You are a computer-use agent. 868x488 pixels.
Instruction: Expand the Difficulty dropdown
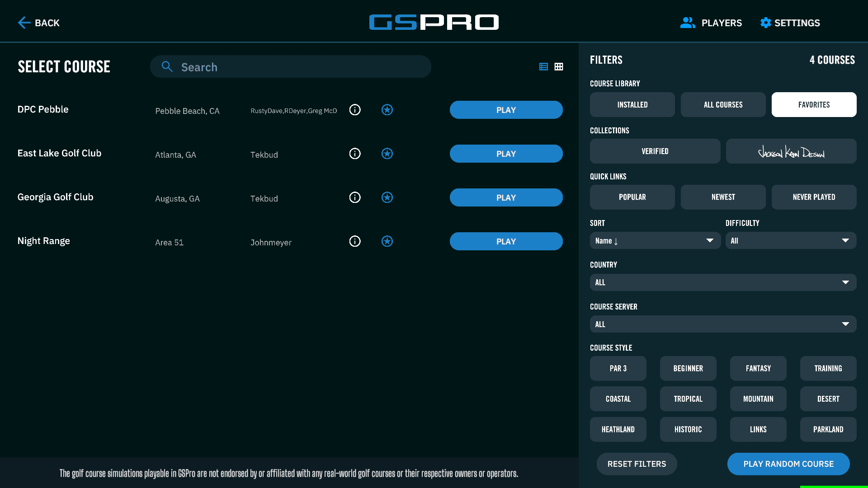[790, 241]
